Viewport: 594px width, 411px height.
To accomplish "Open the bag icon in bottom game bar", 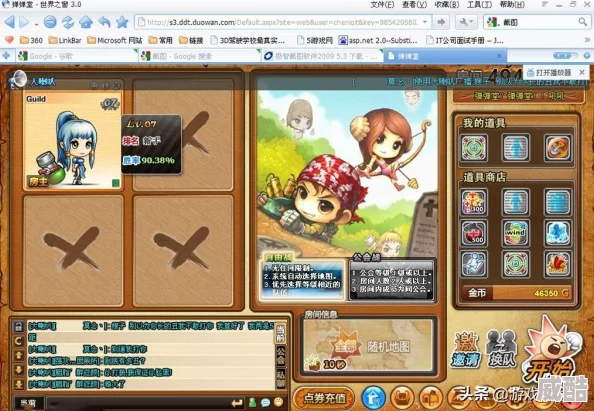I will [402, 397].
